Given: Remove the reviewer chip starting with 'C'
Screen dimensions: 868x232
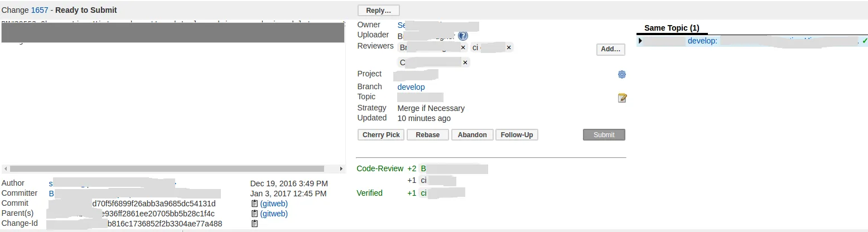Looking at the screenshot, I should click(465, 62).
